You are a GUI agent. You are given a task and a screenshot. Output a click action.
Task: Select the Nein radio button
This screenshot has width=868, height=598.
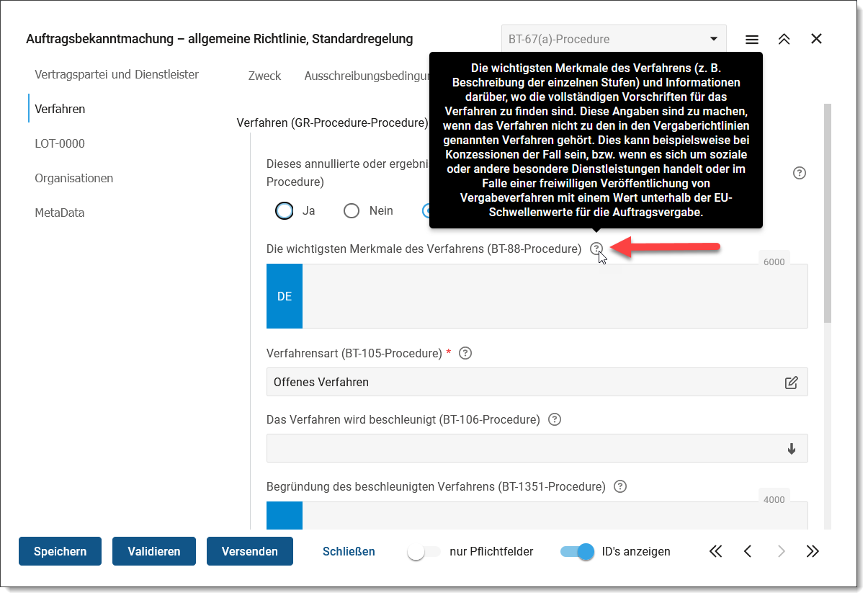tap(352, 210)
